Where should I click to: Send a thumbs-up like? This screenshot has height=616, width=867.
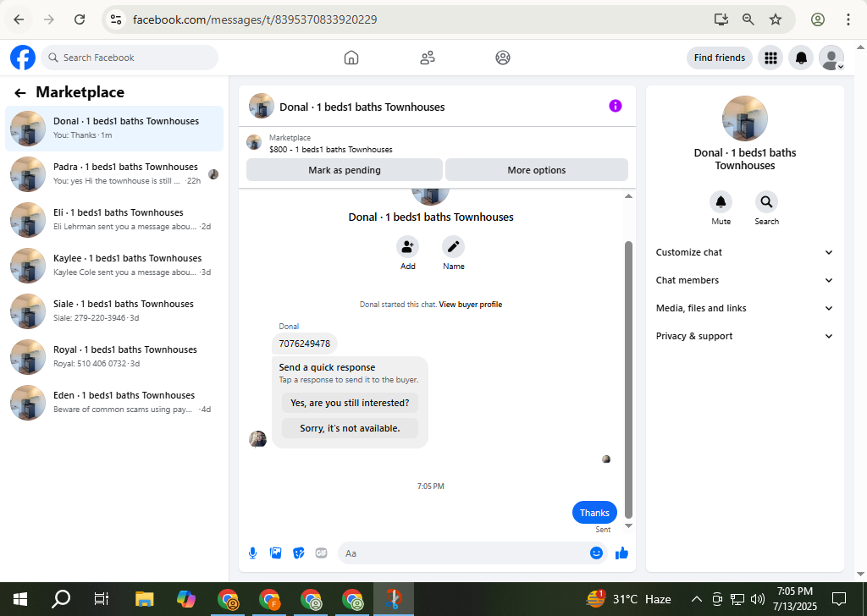coord(622,553)
